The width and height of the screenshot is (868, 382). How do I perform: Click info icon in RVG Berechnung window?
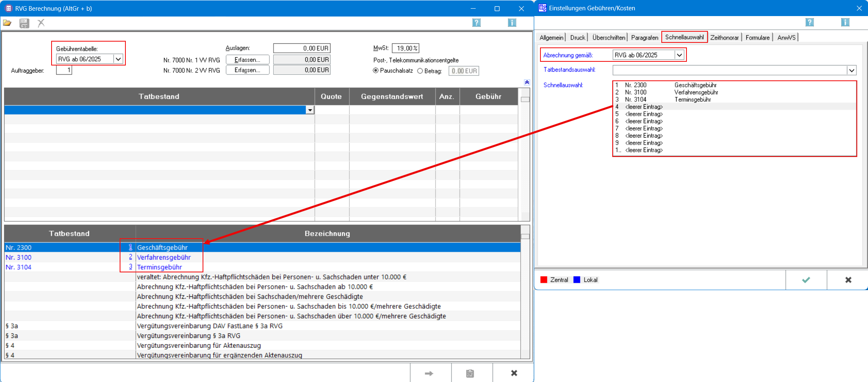[512, 23]
